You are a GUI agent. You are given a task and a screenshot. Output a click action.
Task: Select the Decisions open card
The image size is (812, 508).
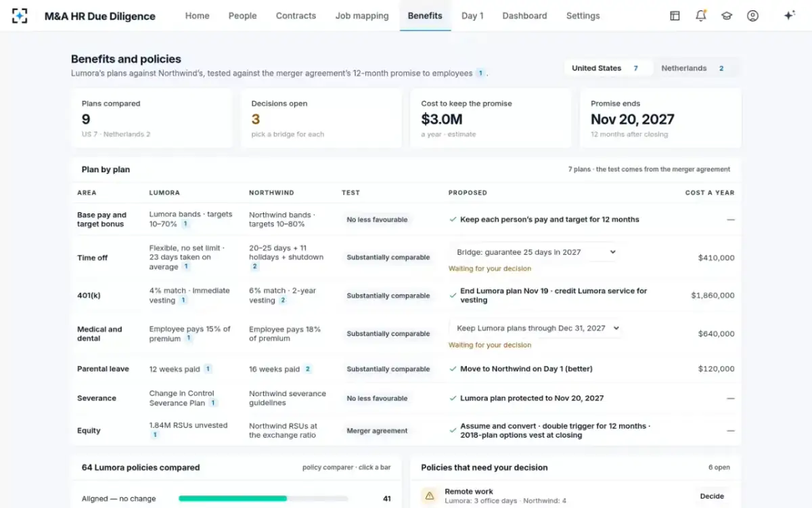point(321,119)
